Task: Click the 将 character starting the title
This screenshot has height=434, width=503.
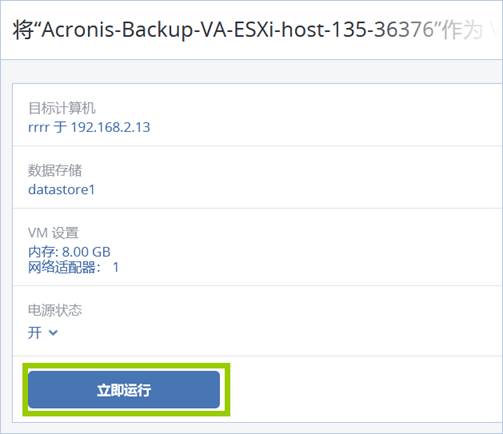Action: 24,30
